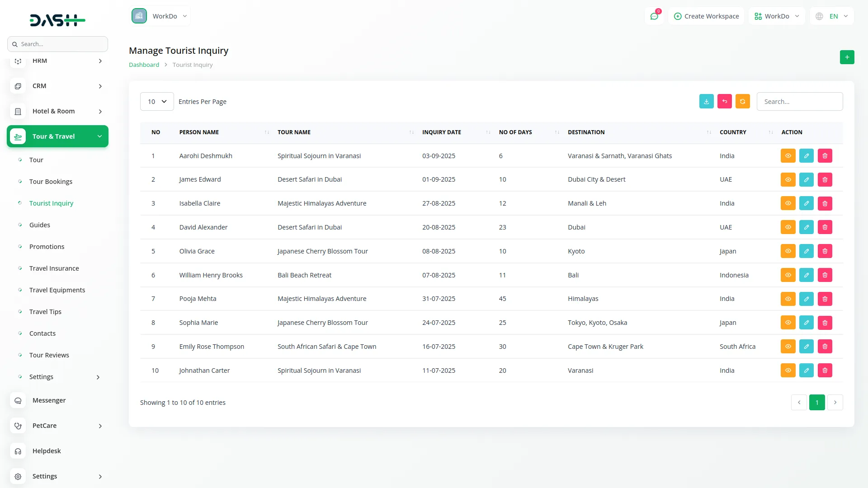Edit Aarohi Deshmukh's inquiry with pencil icon
The image size is (868, 488).
click(x=806, y=156)
